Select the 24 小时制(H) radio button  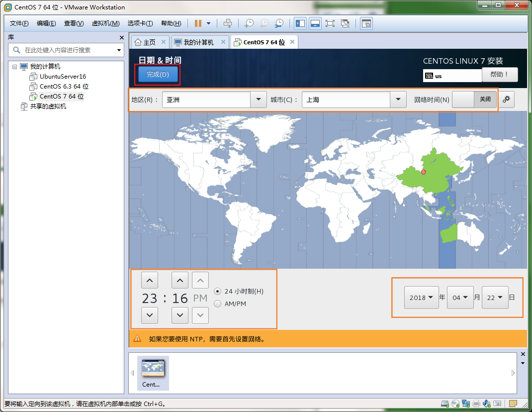218,292
